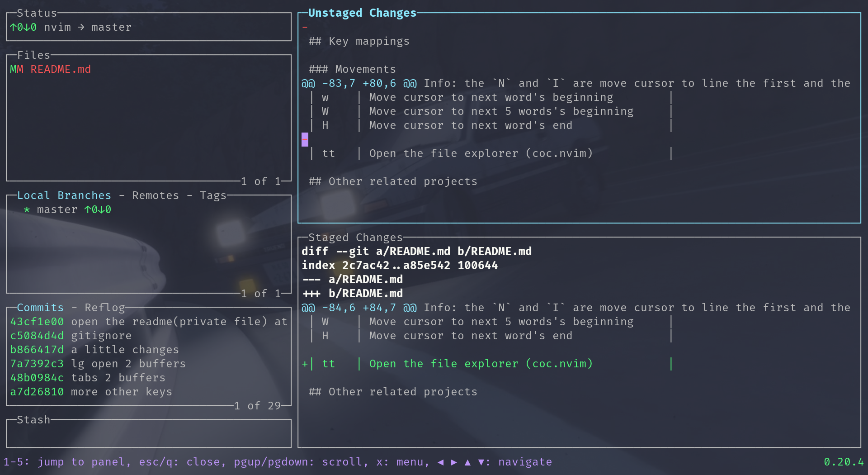
Task: Click the up navigate arrow in status bar
Action: [467, 462]
